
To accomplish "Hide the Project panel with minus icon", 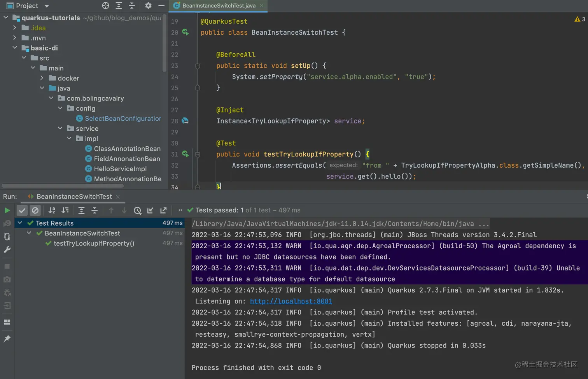I will (161, 5).
